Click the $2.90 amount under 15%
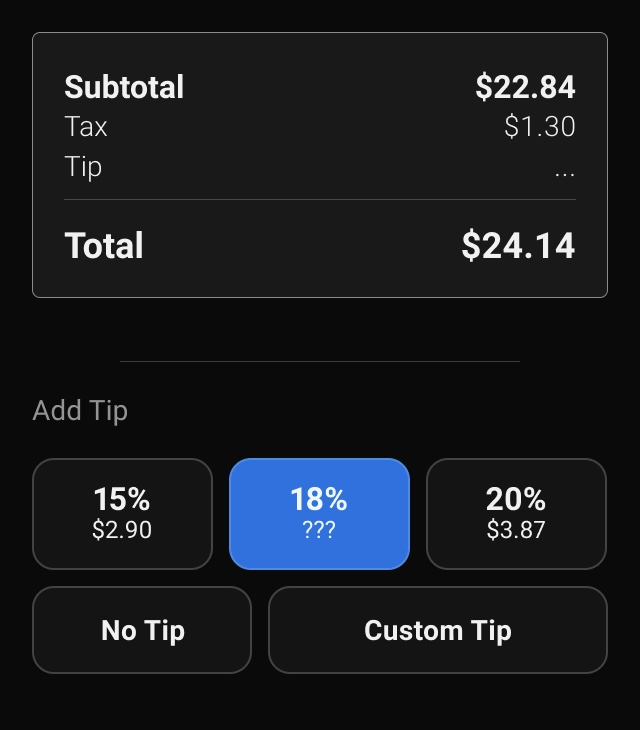 [122, 530]
